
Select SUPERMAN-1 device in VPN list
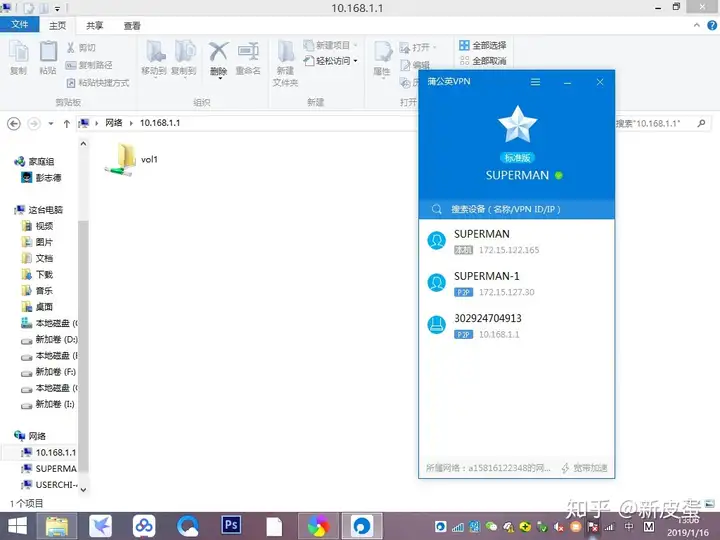[517, 283]
